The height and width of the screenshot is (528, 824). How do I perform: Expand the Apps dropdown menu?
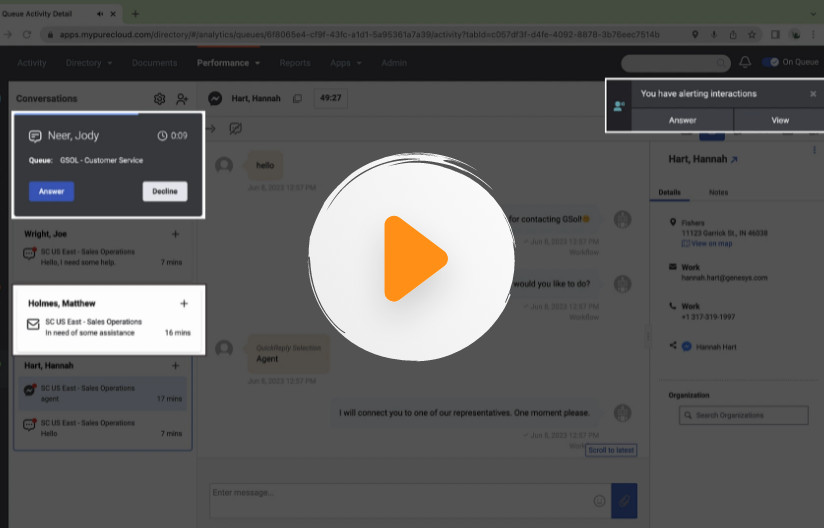coord(346,63)
